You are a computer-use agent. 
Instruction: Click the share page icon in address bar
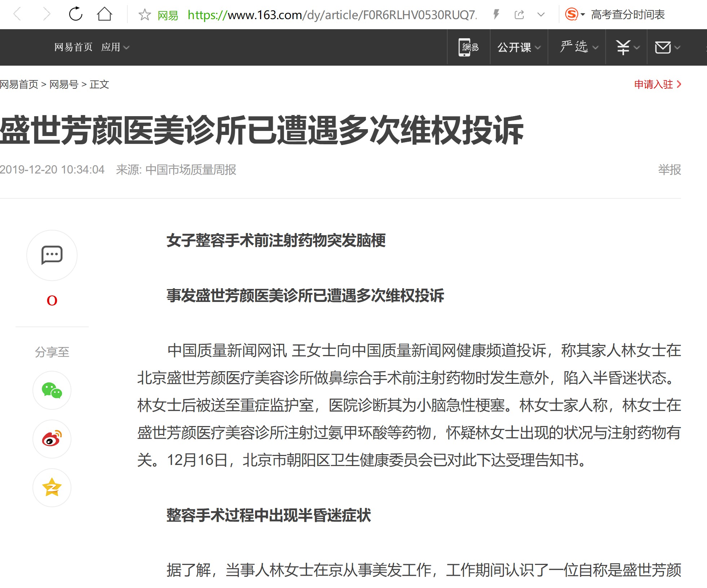519,15
